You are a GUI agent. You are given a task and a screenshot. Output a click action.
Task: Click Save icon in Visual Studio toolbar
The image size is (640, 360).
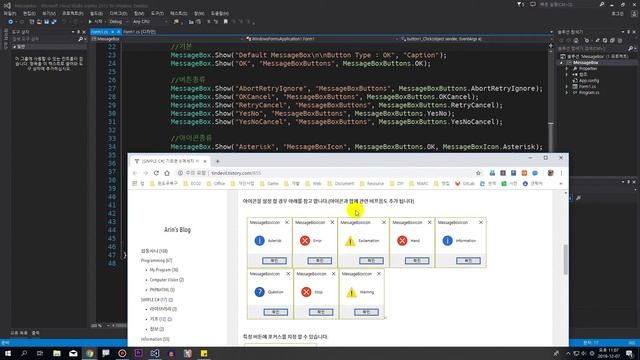point(46,22)
